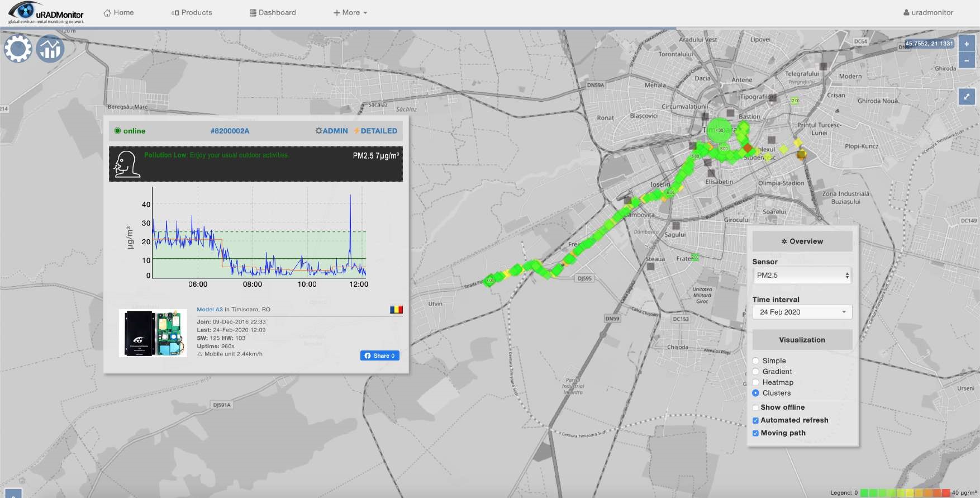Click the 5.00 cluster marker on path
Image resolution: width=980 pixels, height=498 pixels.
coord(696,156)
